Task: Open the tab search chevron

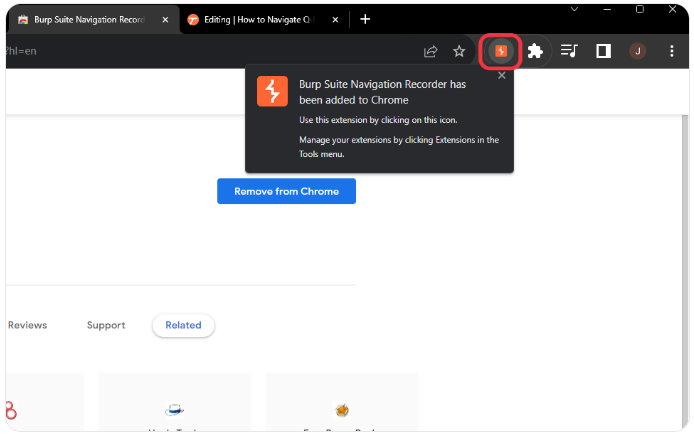Action: click(574, 9)
